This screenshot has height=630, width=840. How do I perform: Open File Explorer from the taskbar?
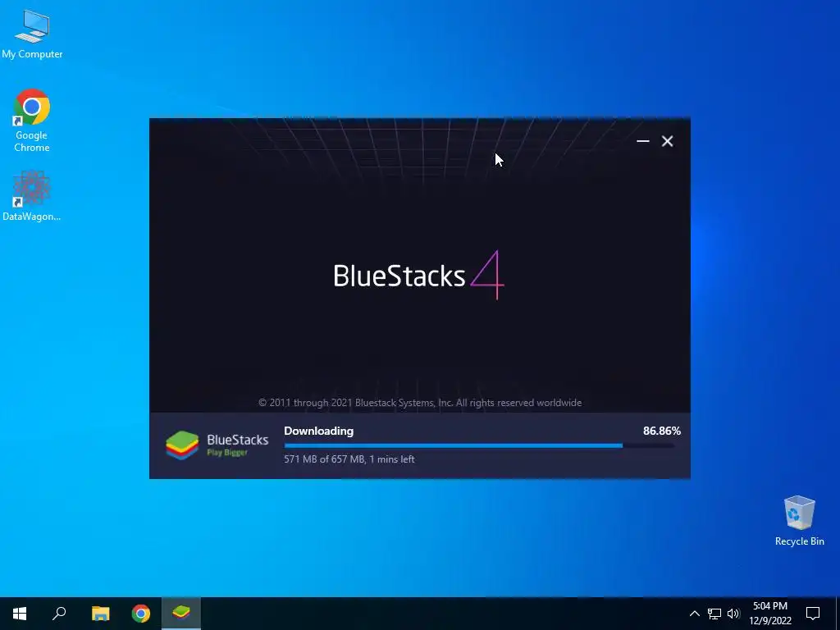(x=100, y=614)
